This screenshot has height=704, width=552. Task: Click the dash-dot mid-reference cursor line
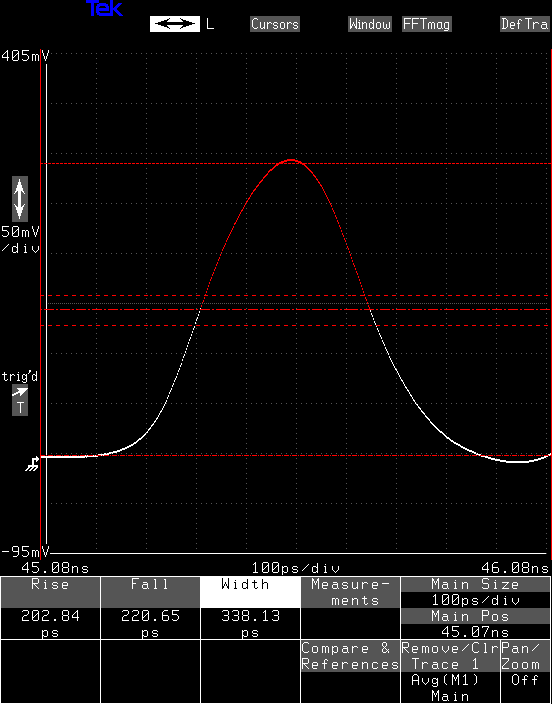[x=296, y=310]
